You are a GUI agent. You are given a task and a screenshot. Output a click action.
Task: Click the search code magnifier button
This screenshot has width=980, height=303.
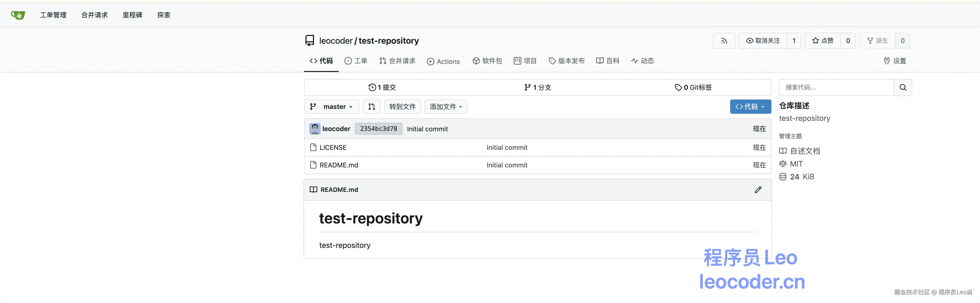(902, 87)
